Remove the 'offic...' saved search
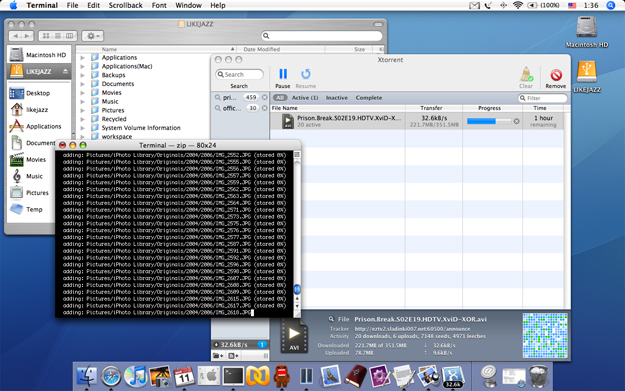The width and height of the screenshot is (625, 391). click(264, 108)
